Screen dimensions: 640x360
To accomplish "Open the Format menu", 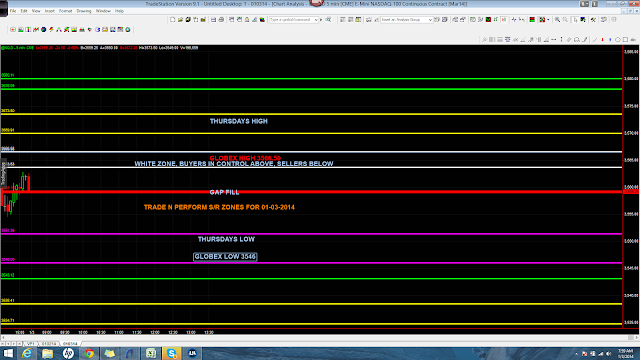I will [65, 11].
